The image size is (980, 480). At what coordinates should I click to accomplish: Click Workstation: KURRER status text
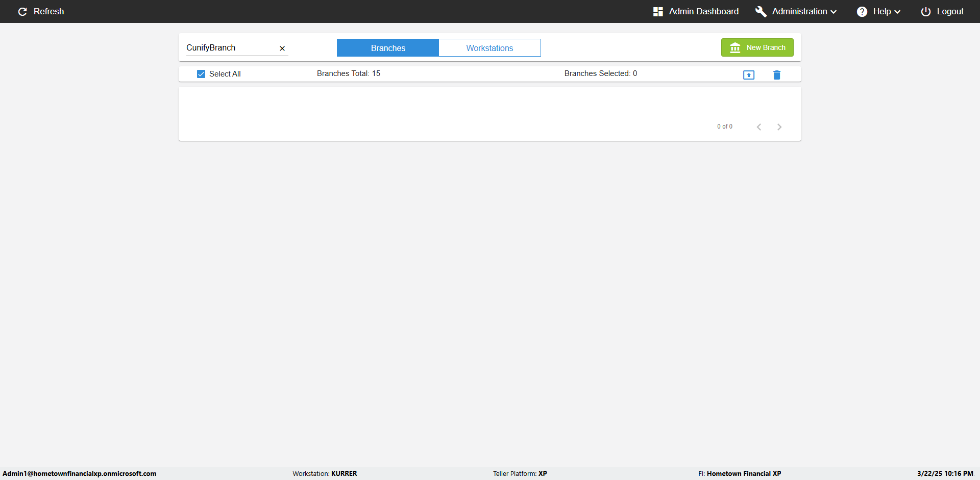click(x=325, y=473)
